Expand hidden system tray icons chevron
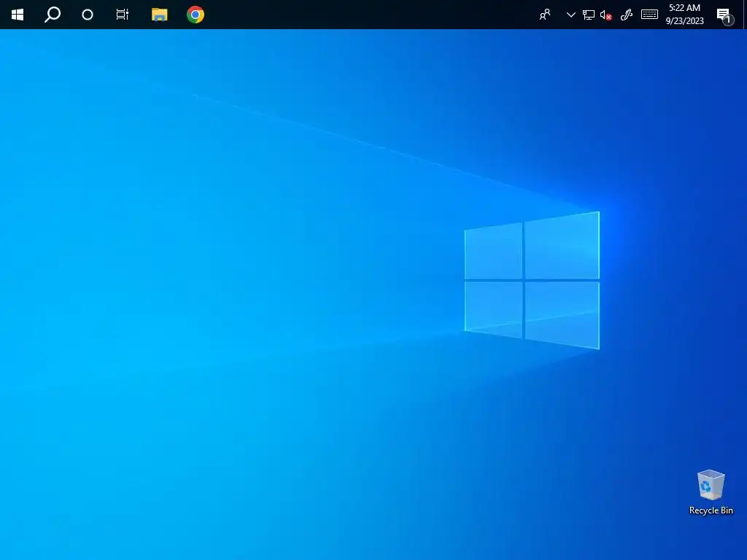747x560 pixels. pyautogui.click(x=570, y=15)
